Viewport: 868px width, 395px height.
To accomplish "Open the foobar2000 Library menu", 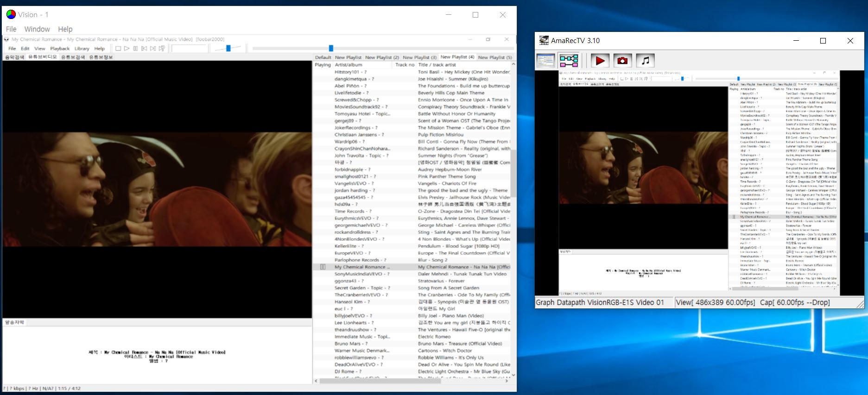I will 82,49.
